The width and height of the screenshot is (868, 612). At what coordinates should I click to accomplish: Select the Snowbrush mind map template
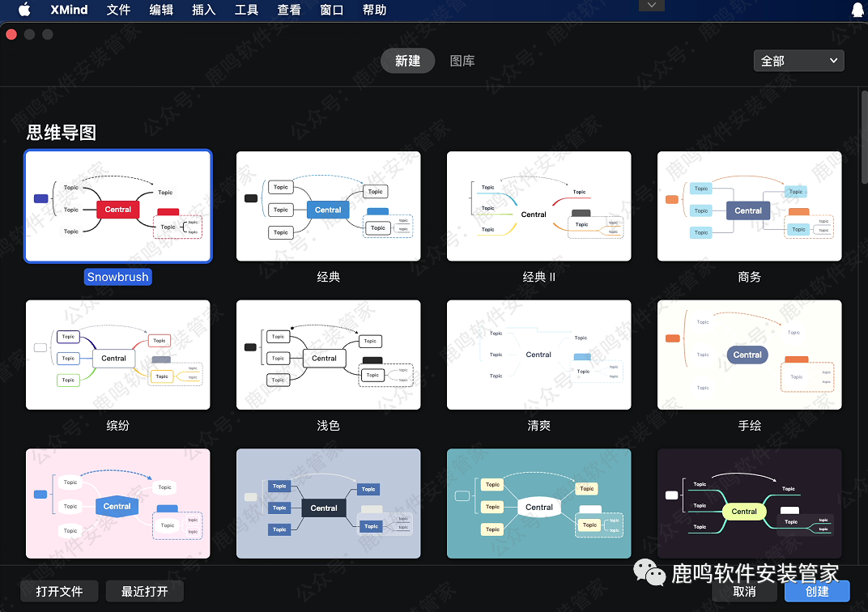tap(118, 206)
